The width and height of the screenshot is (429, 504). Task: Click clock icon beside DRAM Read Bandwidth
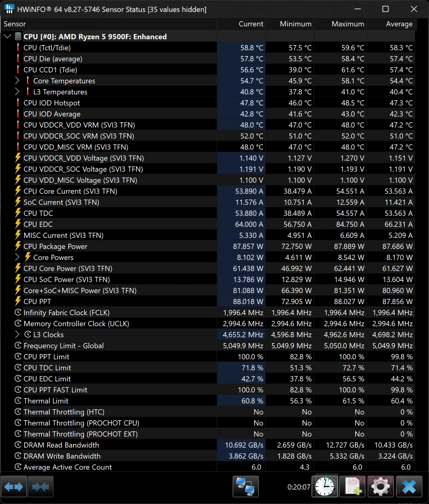18,445
